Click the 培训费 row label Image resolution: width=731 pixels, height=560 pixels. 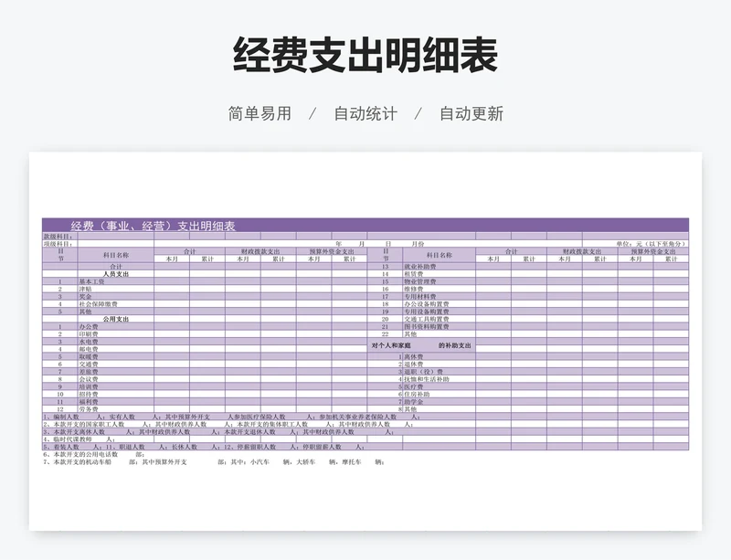point(89,386)
